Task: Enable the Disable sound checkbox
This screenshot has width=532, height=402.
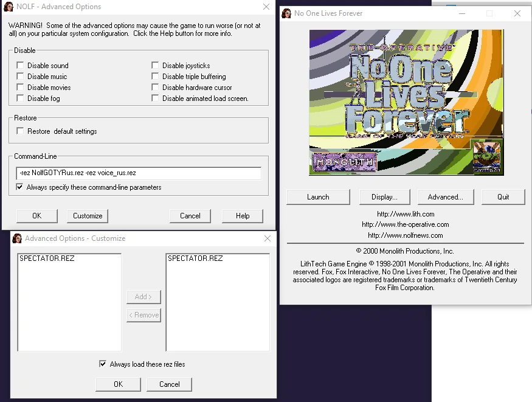Action: pos(20,65)
